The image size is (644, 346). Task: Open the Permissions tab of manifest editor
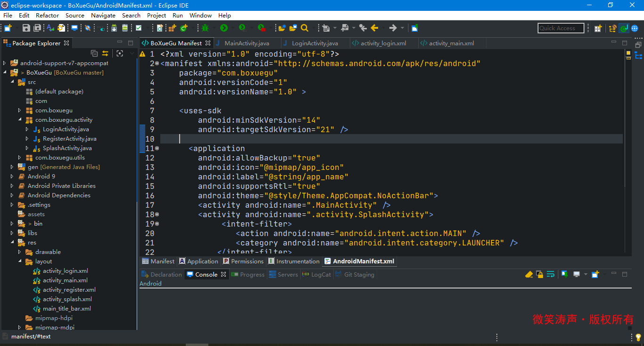pos(243,261)
